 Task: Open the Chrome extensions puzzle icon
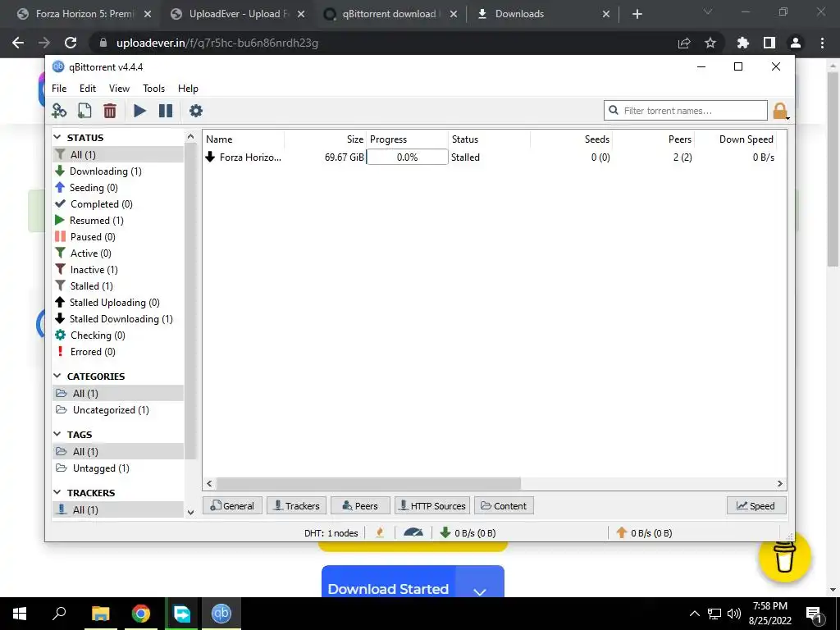click(x=742, y=43)
